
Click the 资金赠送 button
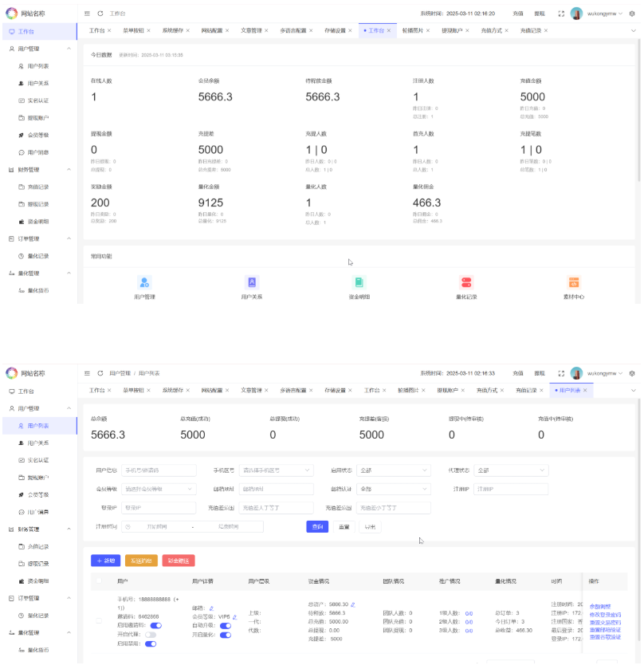point(178,561)
